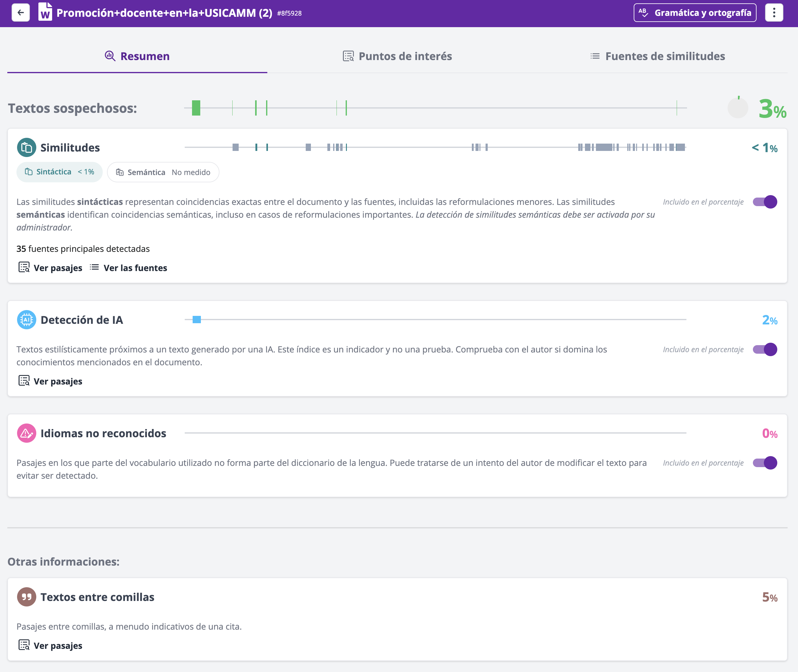Click the back arrow button

click(20, 13)
